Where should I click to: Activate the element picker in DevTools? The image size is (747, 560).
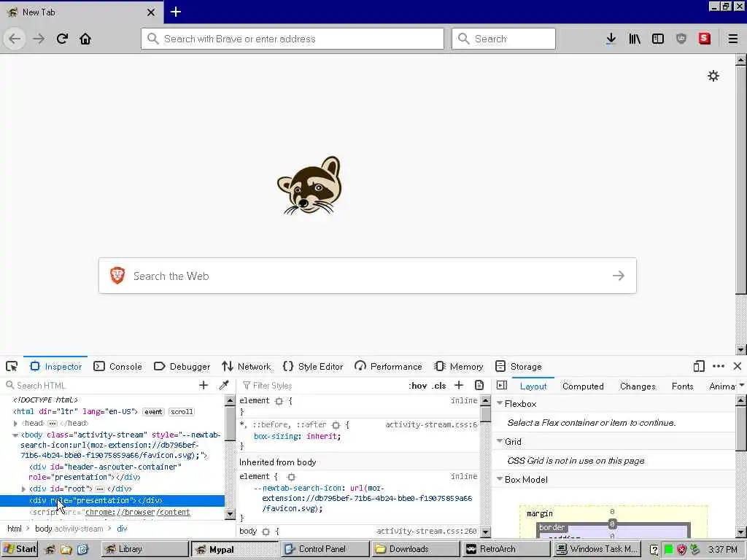(12, 366)
